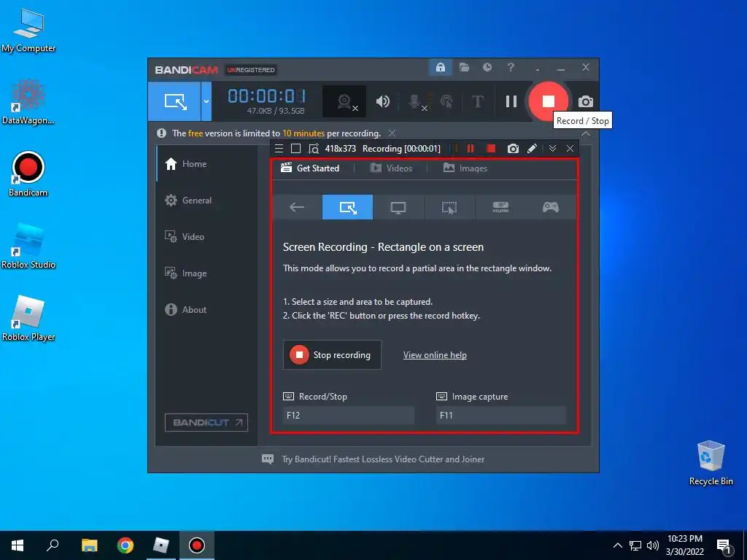The width and height of the screenshot is (747, 560).
Task: Open File Explorer from taskbar
Action: [89, 545]
